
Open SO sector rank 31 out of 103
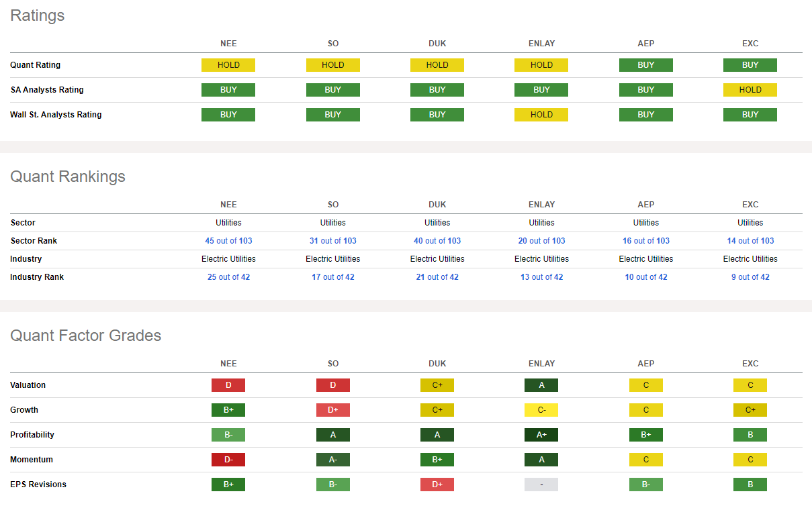332,241
